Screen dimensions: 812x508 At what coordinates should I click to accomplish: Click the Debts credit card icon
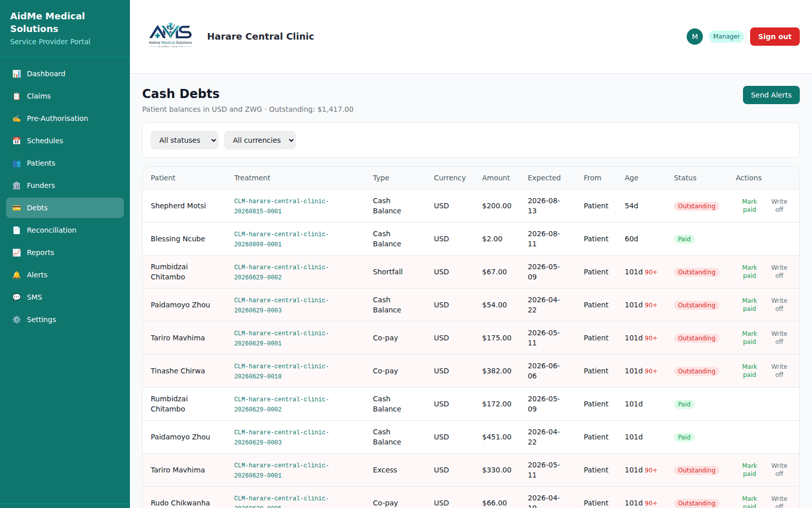click(x=17, y=208)
